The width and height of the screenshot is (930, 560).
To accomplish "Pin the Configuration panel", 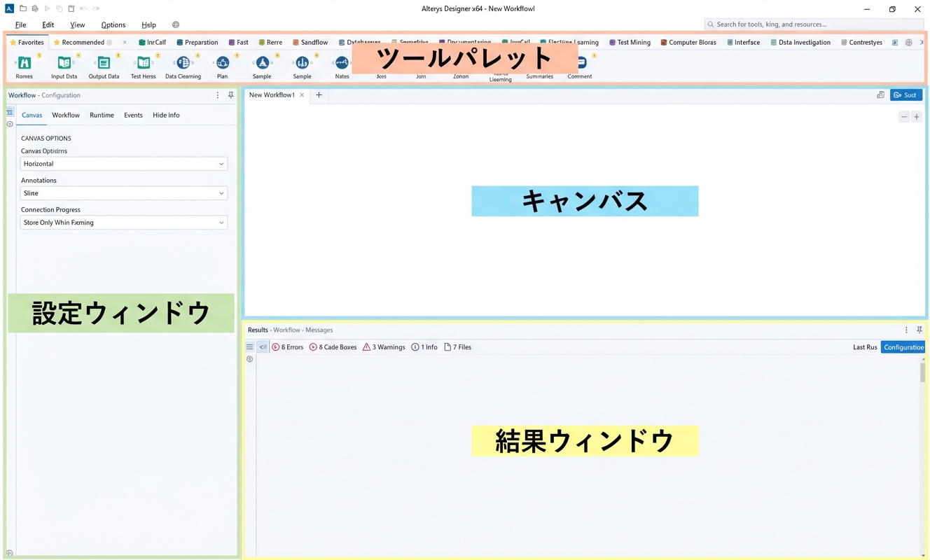I will (231, 95).
